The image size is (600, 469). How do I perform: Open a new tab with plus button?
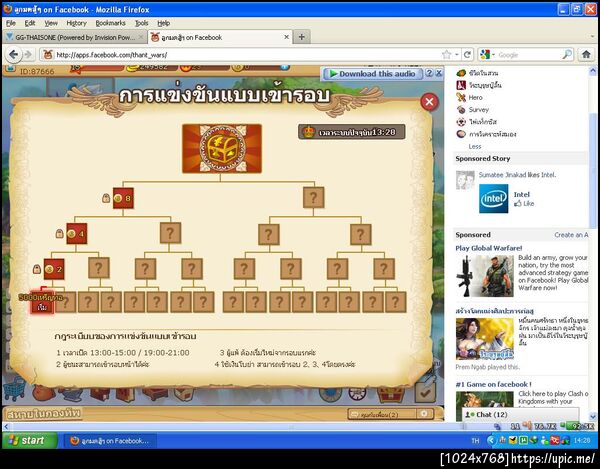[302, 37]
